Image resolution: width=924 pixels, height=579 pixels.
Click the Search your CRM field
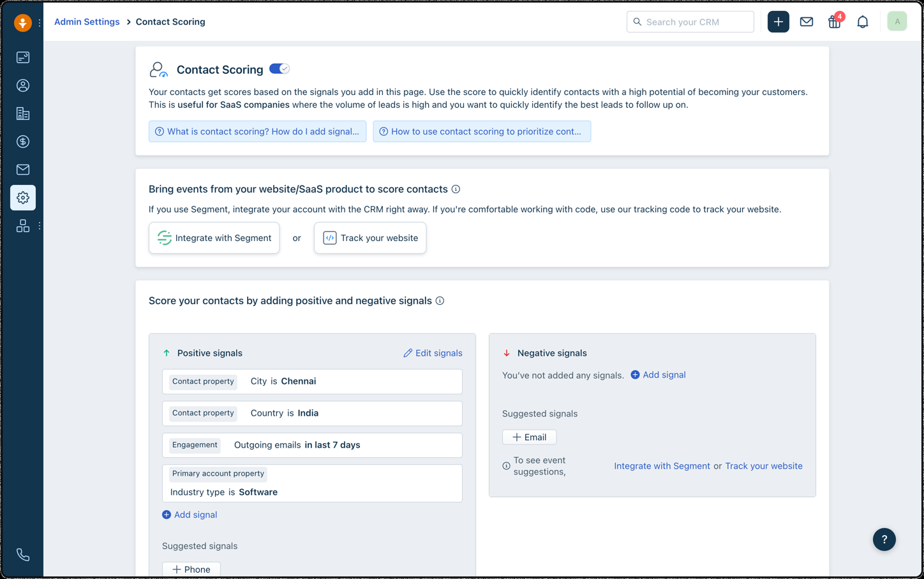690,22
